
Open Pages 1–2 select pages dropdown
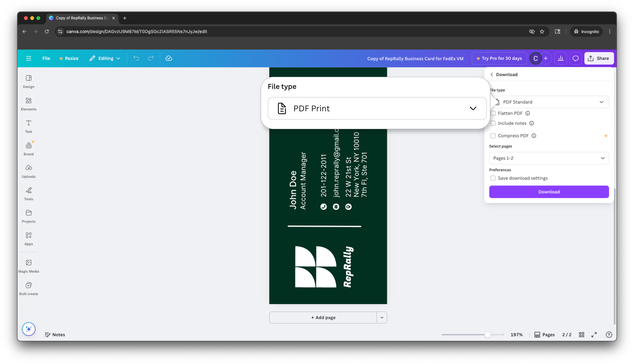pos(549,158)
